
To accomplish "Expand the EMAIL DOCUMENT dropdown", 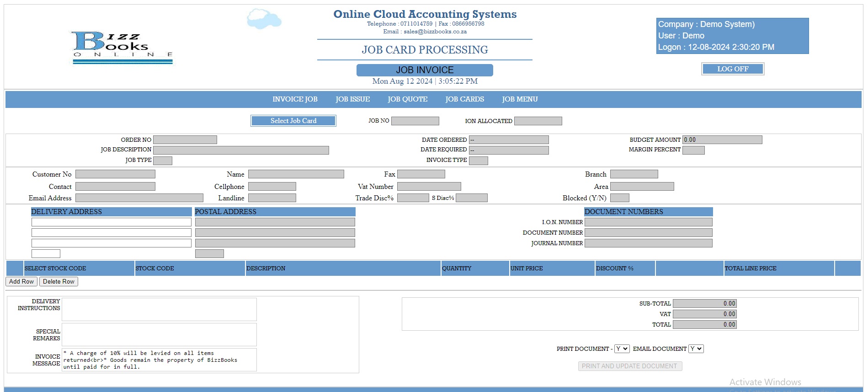I will (696, 349).
